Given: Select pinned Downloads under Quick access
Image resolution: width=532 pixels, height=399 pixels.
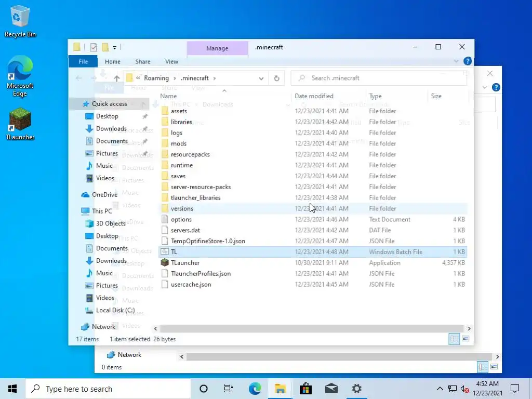Looking at the screenshot, I should click(x=111, y=129).
